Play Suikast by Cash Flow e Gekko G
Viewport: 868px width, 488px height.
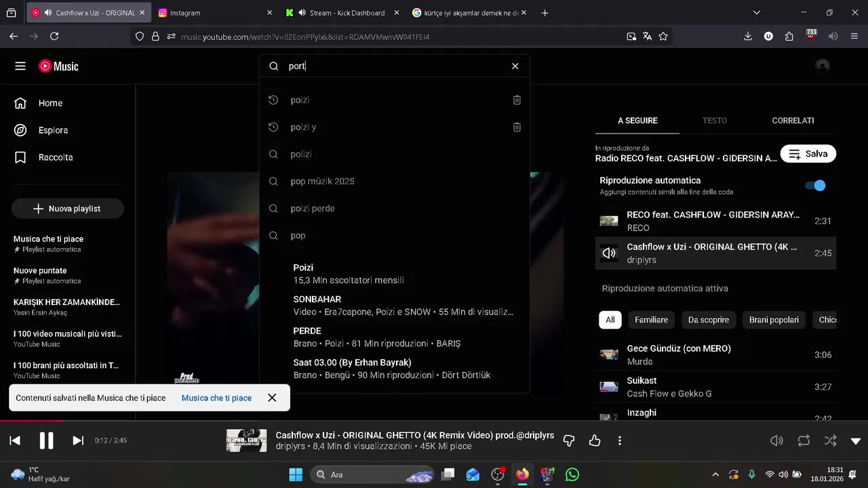coord(715,387)
